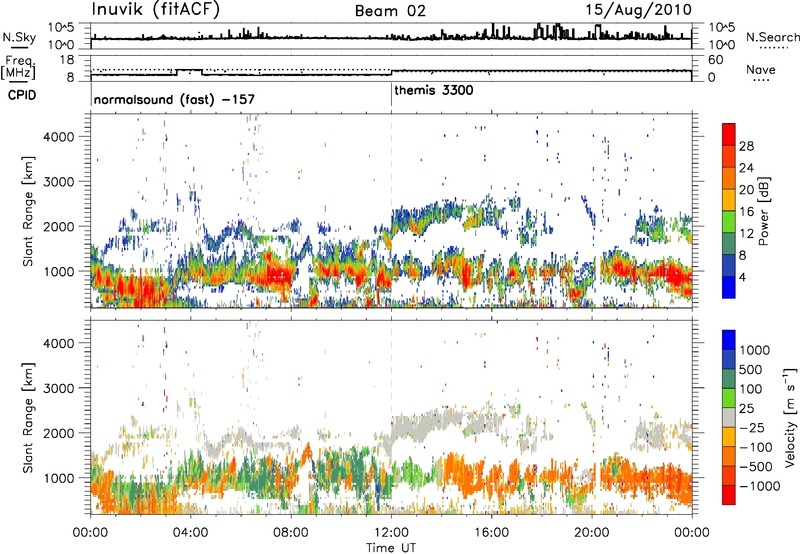This screenshot has width=800, height=554.
Task: Click the "-25" velocity colorbar value
Action: [x=751, y=428]
